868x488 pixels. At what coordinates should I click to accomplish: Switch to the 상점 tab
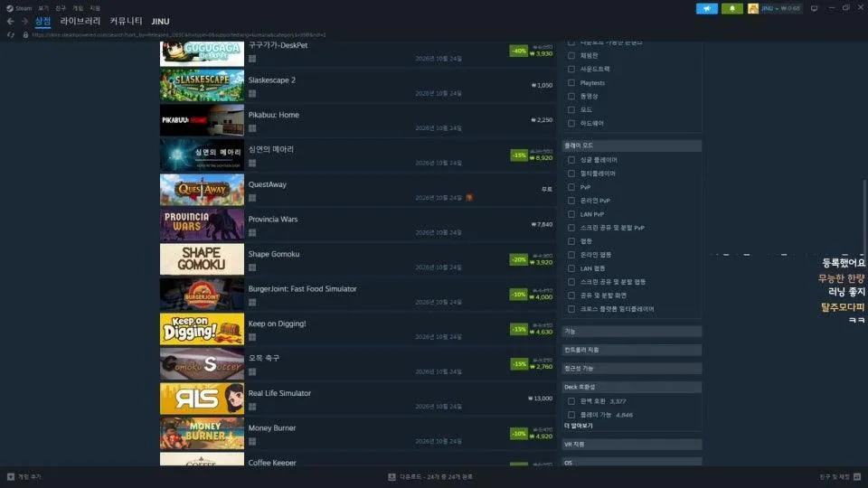42,21
